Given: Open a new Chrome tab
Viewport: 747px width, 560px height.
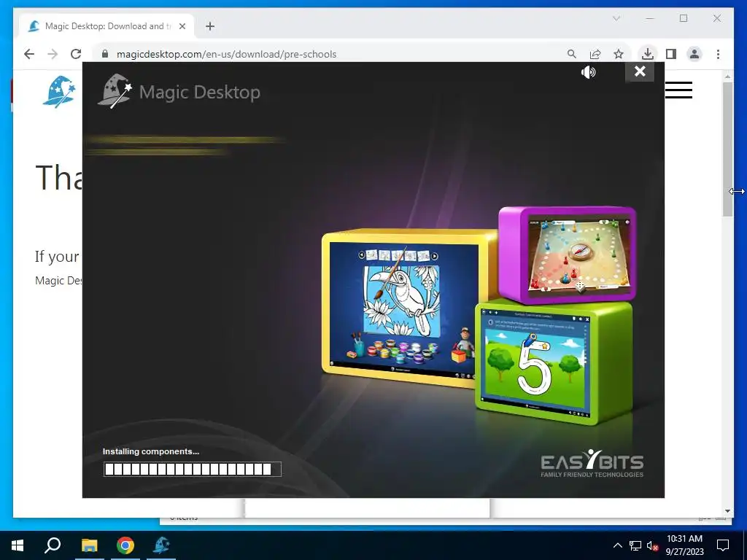Looking at the screenshot, I should 210,26.
